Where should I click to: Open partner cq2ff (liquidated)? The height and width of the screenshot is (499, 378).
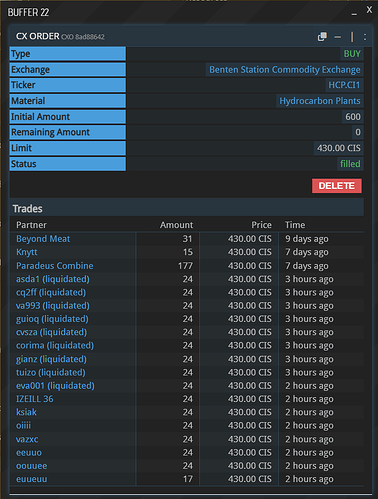[x=51, y=292]
